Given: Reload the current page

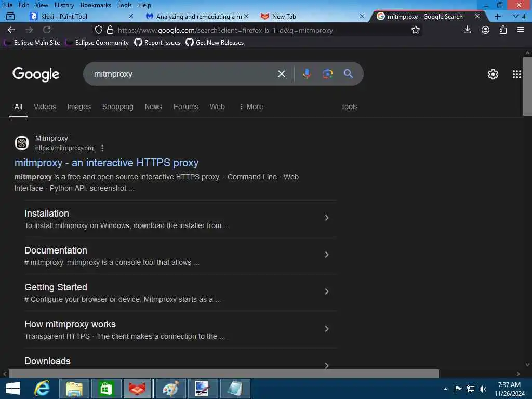Looking at the screenshot, I should [47, 30].
